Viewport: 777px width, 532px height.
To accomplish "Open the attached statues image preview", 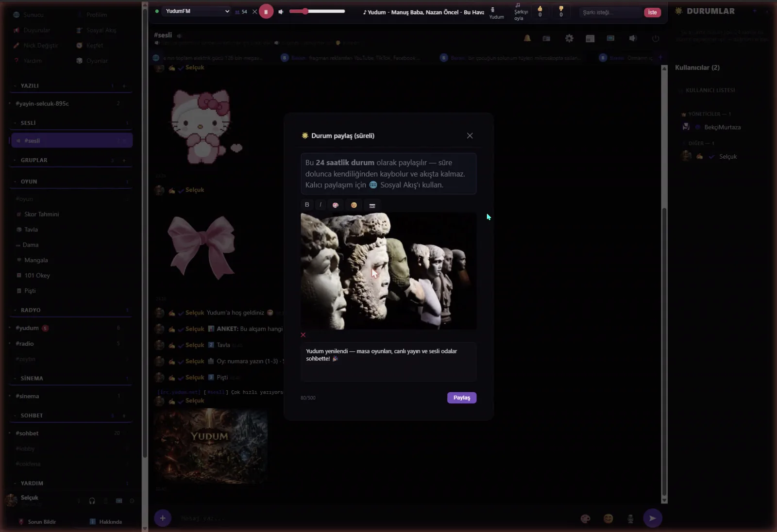I will 388,271.
